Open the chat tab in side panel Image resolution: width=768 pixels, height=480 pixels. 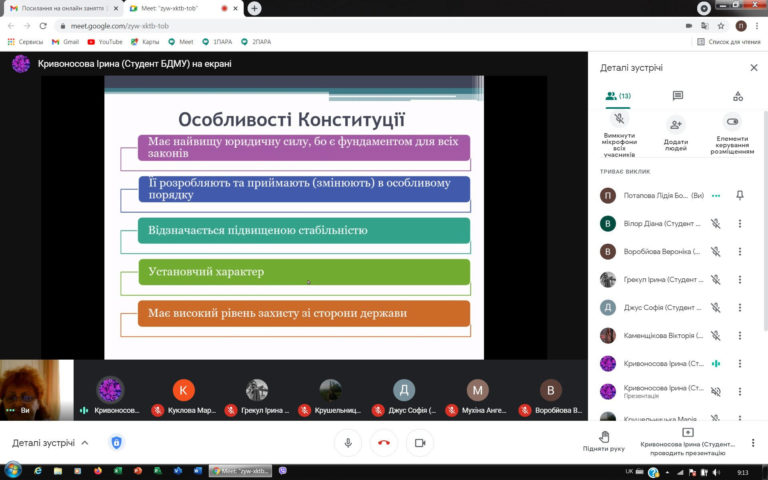[x=677, y=96]
